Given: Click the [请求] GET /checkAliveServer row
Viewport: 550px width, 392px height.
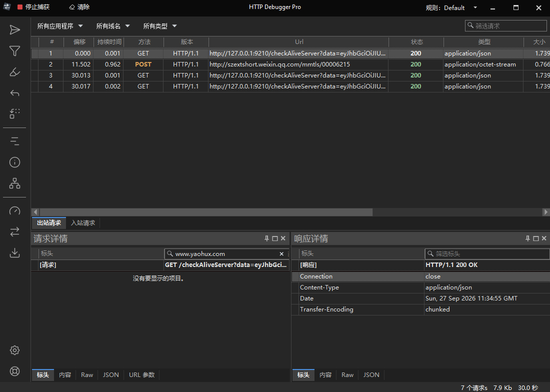Looking at the screenshot, I should 160,265.
